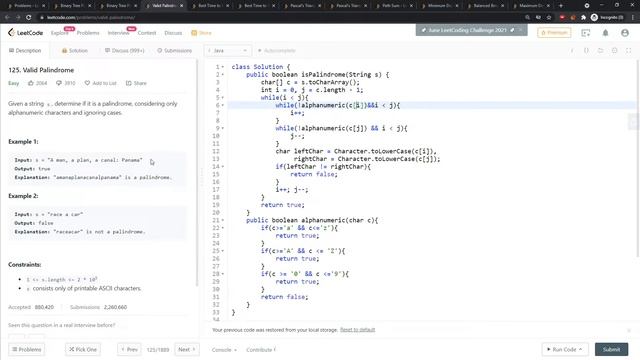The width and height of the screenshot is (640, 360).
Task: Collapse code fold on line 22
Action: click(223, 228)
